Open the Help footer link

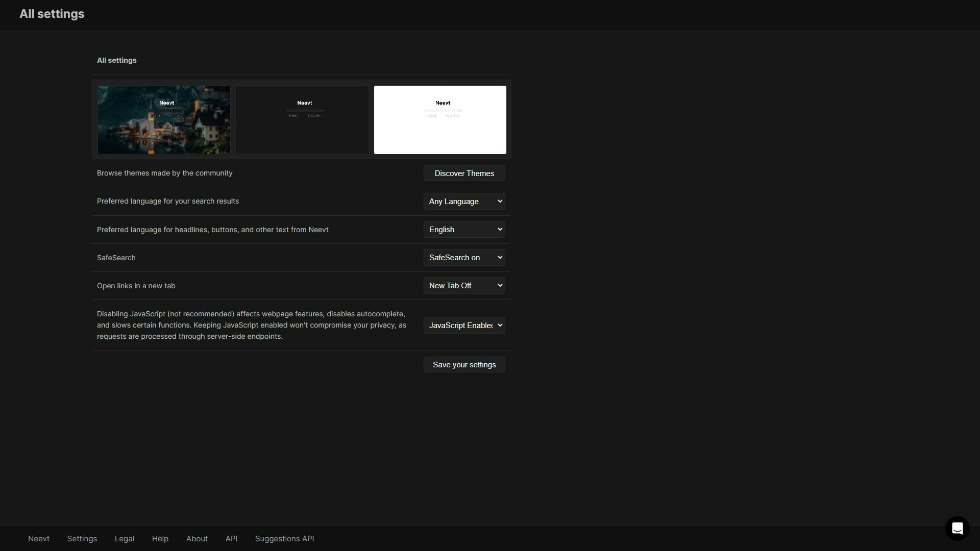pos(160,539)
